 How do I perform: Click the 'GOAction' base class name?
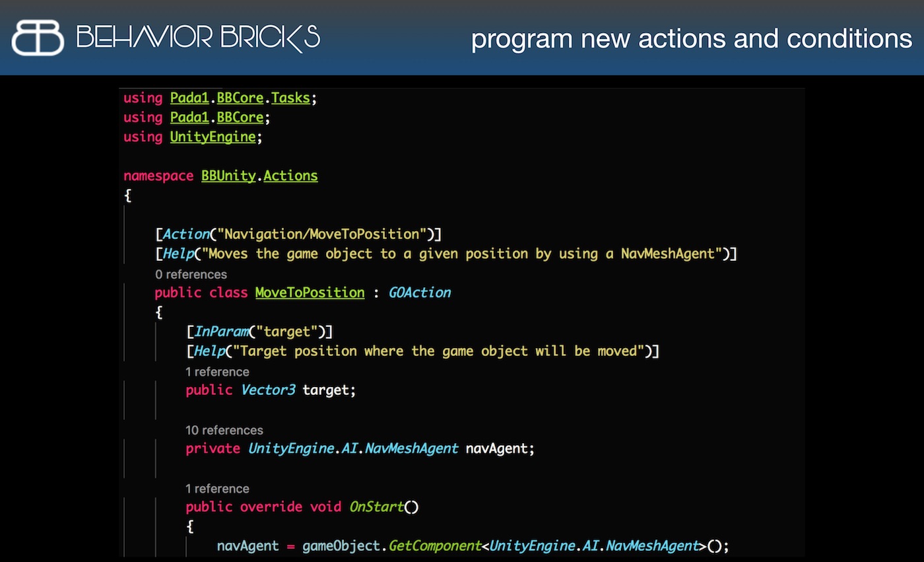(420, 293)
